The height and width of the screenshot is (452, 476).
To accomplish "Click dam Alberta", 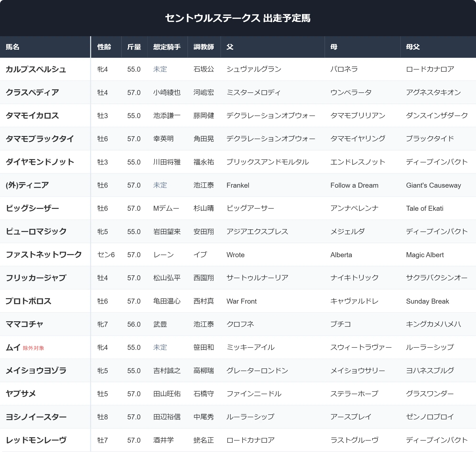I will pos(341,255).
